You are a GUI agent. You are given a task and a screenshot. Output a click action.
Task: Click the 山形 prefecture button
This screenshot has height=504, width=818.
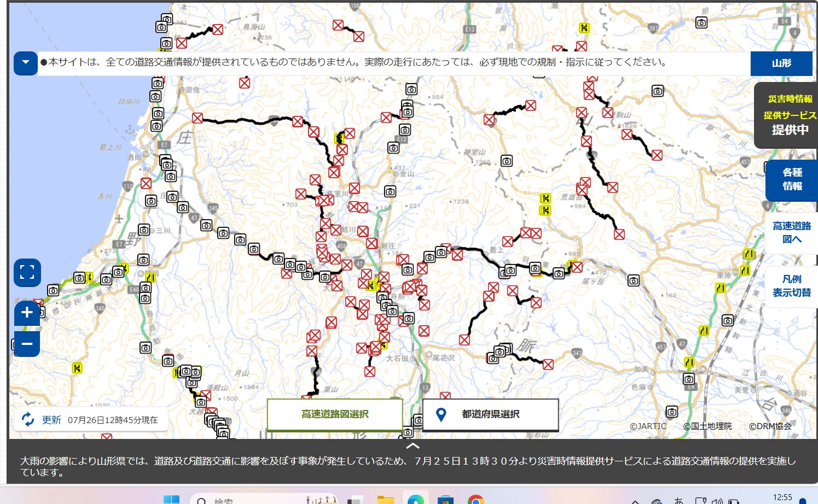781,63
